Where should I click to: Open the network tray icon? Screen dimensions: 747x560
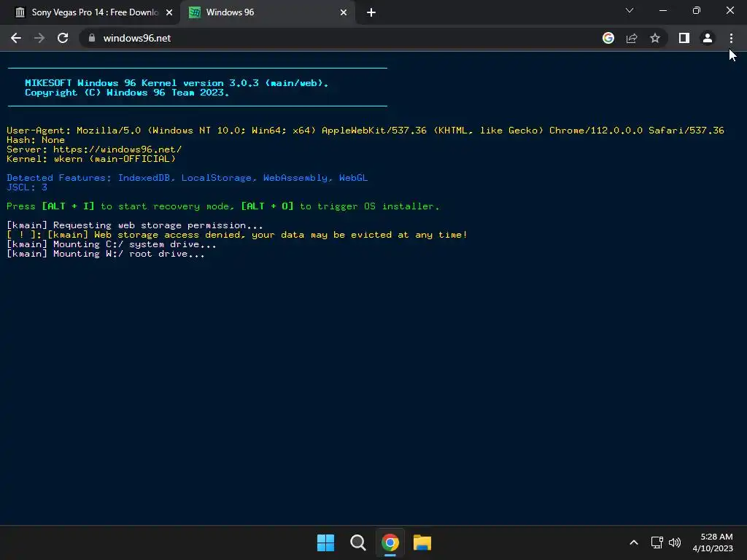click(x=657, y=542)
